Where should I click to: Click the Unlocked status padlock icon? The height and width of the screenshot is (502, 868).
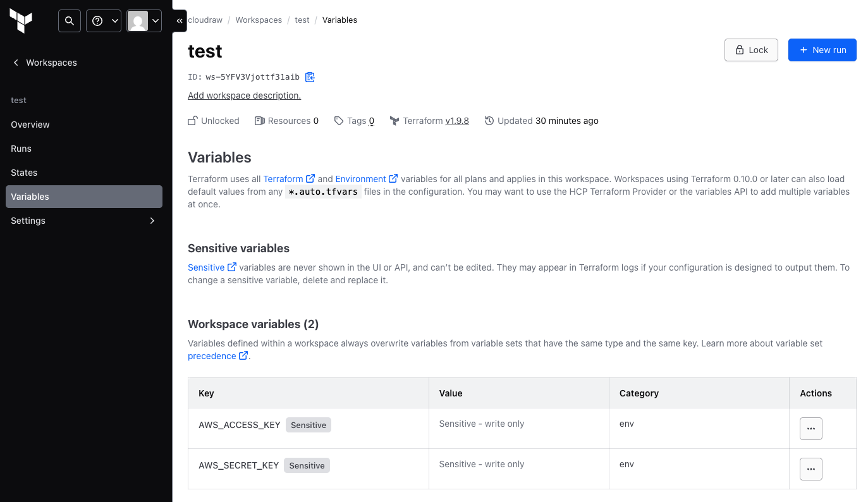[193, 121]
